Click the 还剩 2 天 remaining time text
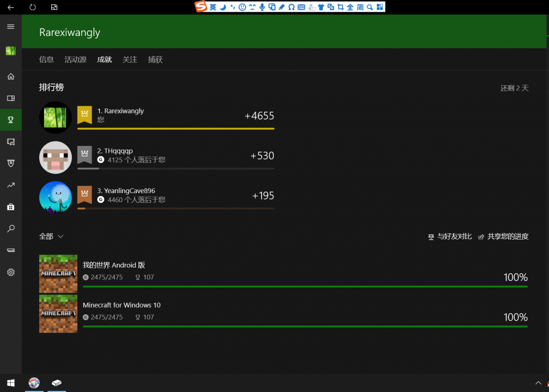Viewport: 549px width, 392px height. coord(514,88)
